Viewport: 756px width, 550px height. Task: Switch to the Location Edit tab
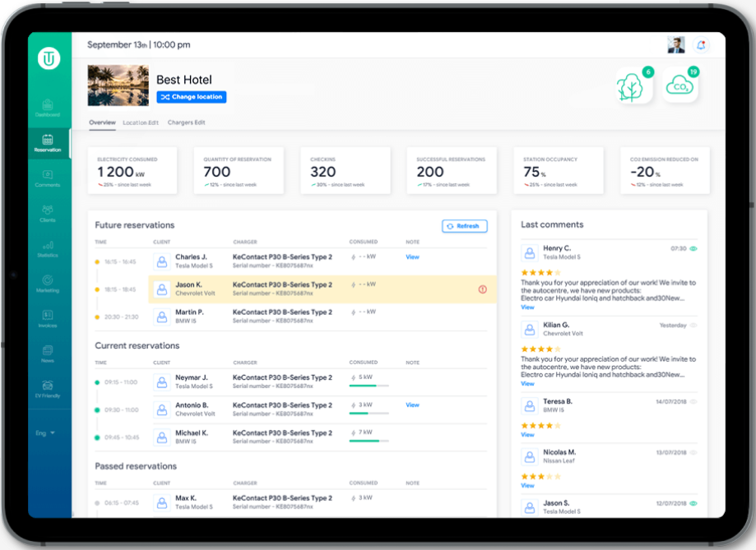(x=141, y=122)
